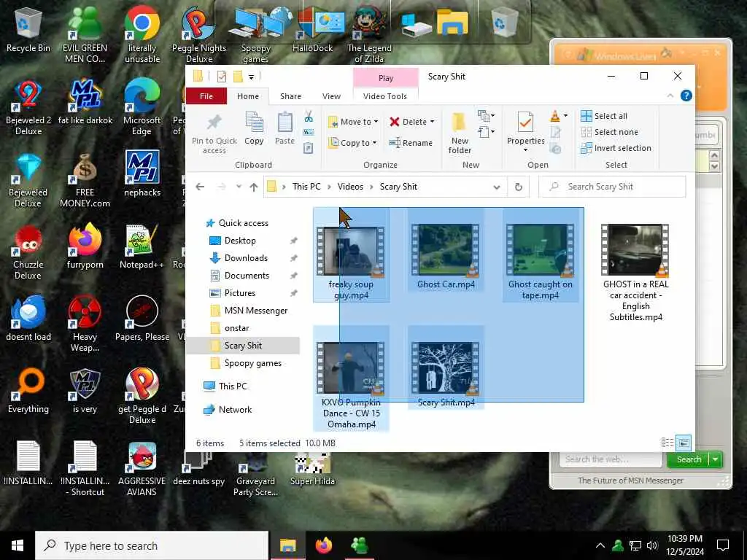Click This PC in the address breadcrumb

(x=306, y=187)
